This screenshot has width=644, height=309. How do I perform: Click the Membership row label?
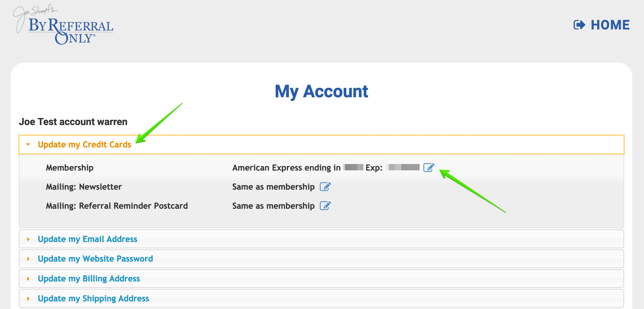coord(70,168)
